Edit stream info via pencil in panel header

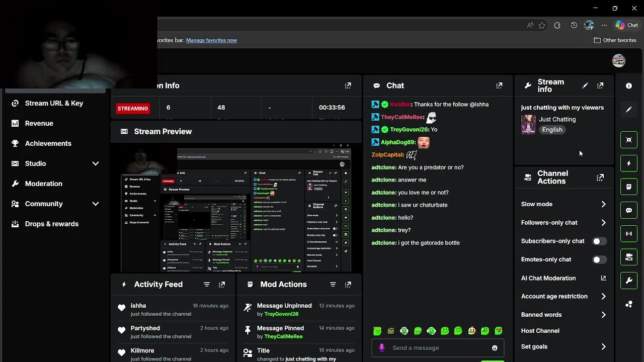click(x=585, y=85)
